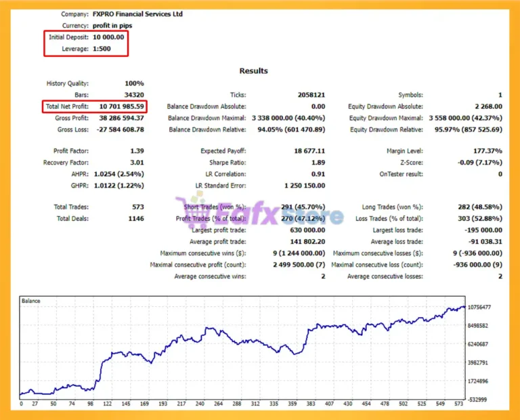Click the Largest loss trade value
The image size is (520, 420).
(x=483, y=230)
